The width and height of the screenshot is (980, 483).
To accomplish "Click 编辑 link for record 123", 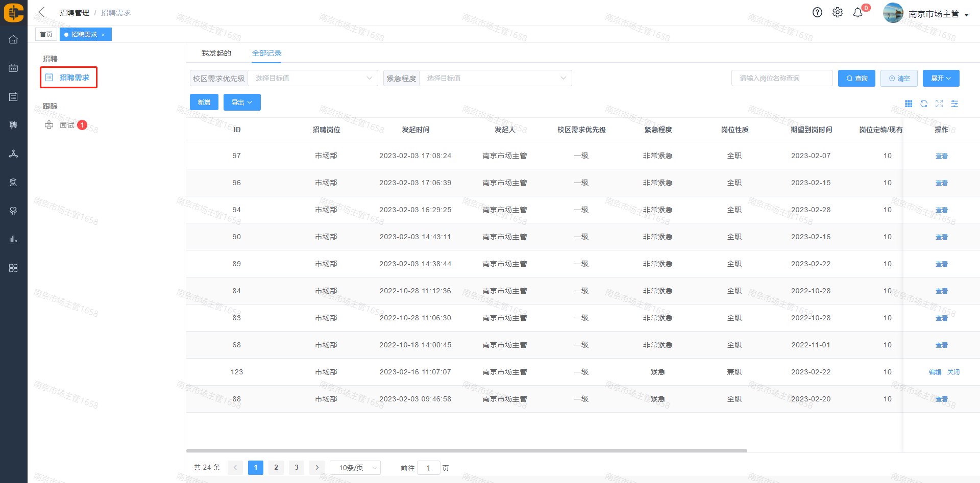I will click(x=935, y=372).
